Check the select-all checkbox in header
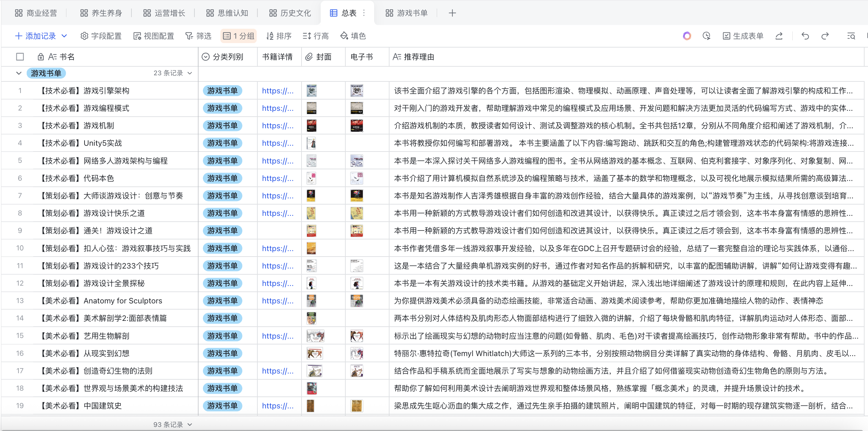This screenshot has height=431, width=868. tap(20, 57)
